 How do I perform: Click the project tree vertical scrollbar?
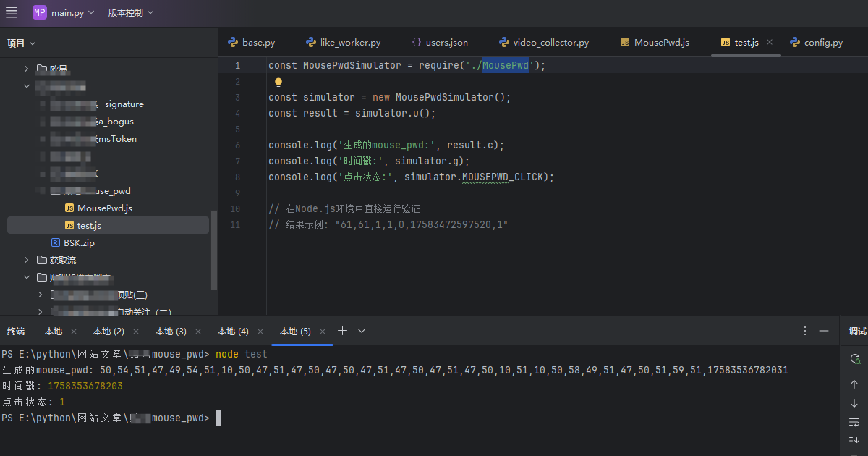[x=213, y=250]
